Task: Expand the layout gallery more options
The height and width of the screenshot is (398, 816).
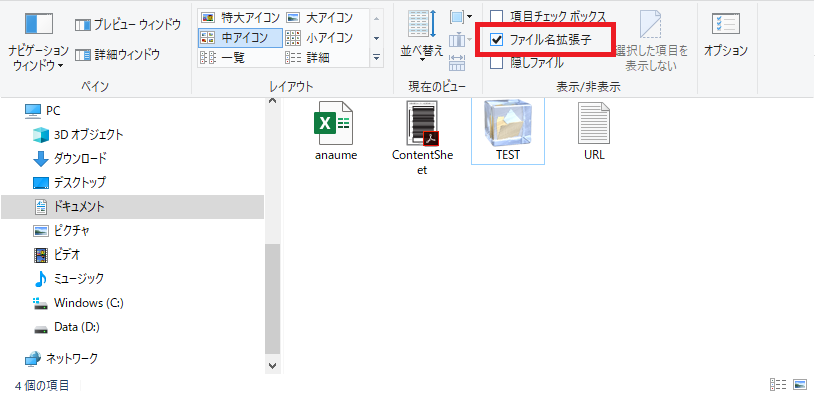Action: 377,57
